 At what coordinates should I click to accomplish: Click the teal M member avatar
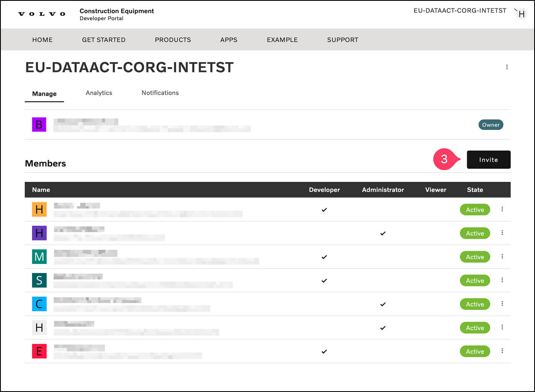pos(39,257)
